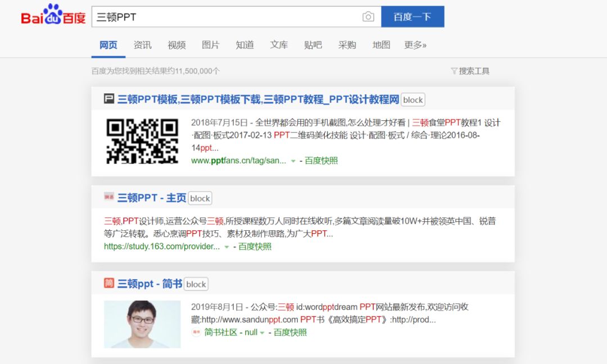Click the 简书 favicon icon

pos(109,283)
